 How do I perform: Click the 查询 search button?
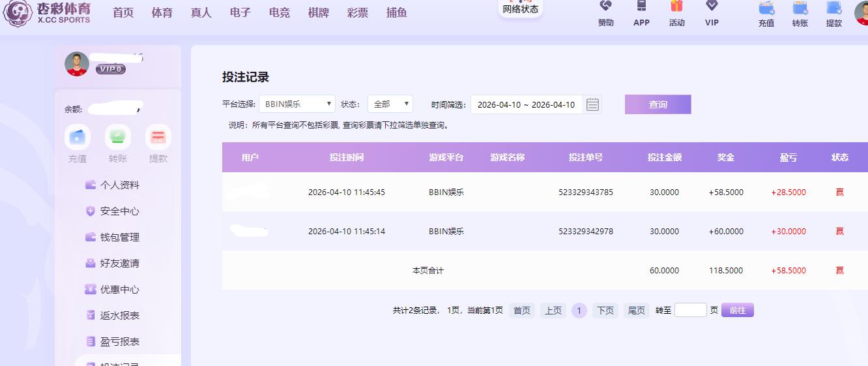[x=658, y=104]
